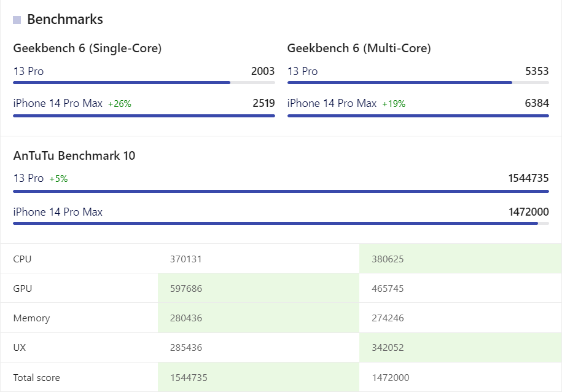Viewport: 562px width, 392px height.
Task: Click the +19% multi-core difference badge
Action: [x=394, y=104]
